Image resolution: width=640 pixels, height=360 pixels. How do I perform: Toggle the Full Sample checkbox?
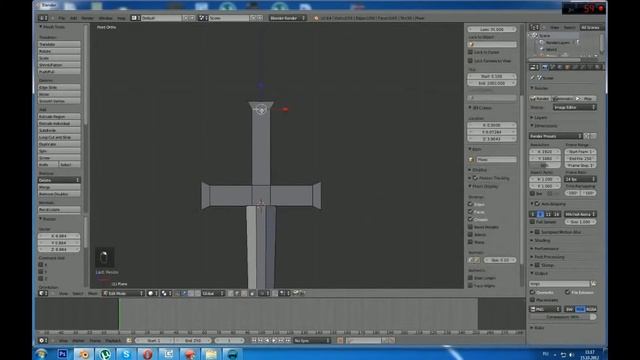point(532,222)
